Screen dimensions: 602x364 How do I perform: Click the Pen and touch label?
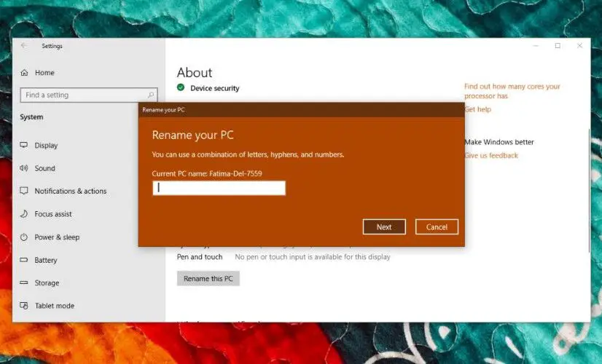200,257
